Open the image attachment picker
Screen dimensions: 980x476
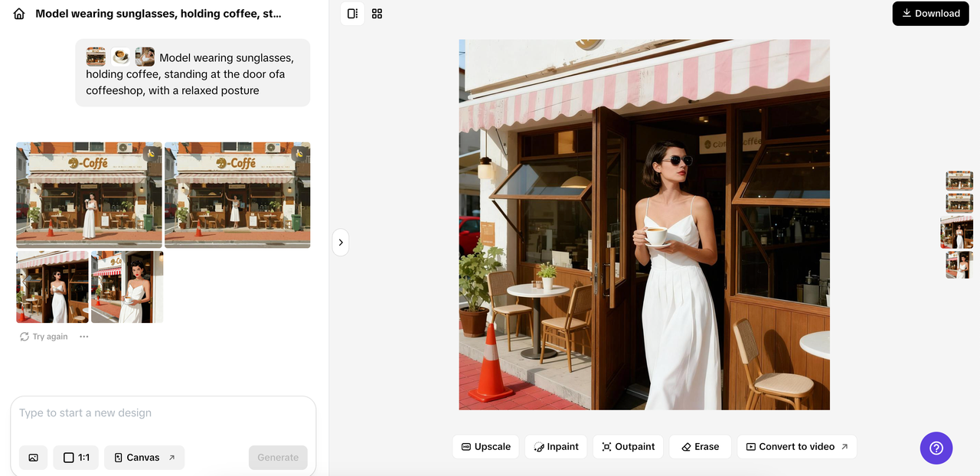pos(33,457)
